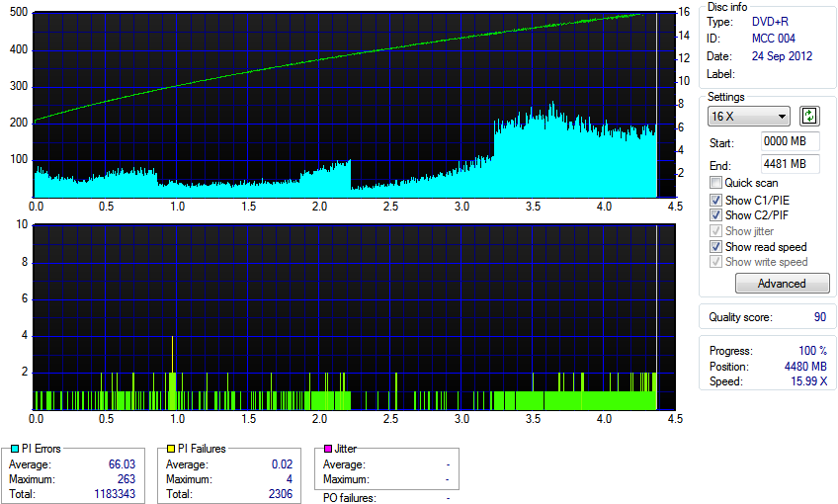The height and width of the screenshot is (504, 838).
Task: Toggle the Show write speed checkbox
Action: tap(715, 262)
